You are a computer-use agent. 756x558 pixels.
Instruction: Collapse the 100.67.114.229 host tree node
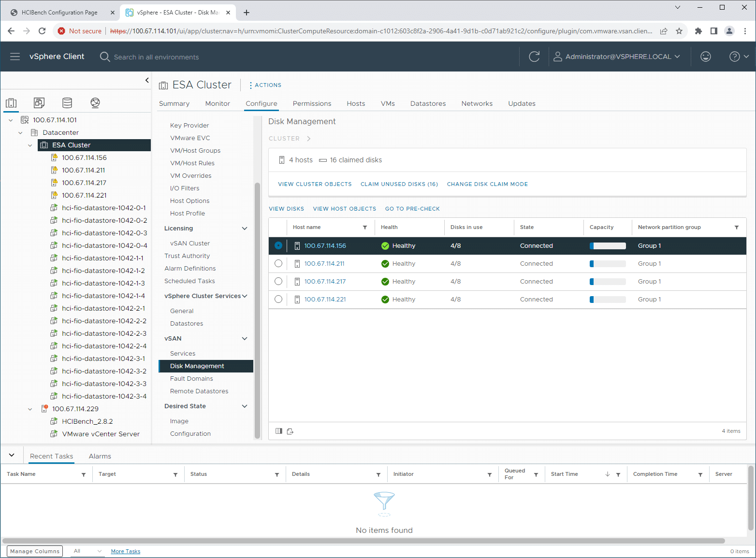tap(30, 409)
